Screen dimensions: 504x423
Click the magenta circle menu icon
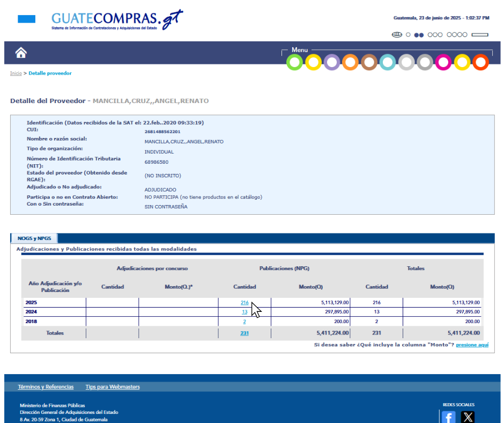443,62
